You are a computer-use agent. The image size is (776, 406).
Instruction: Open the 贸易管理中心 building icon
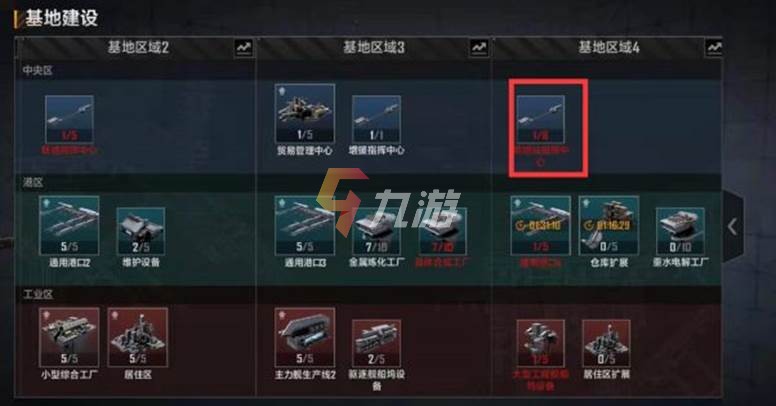click(x=304, y=114)
